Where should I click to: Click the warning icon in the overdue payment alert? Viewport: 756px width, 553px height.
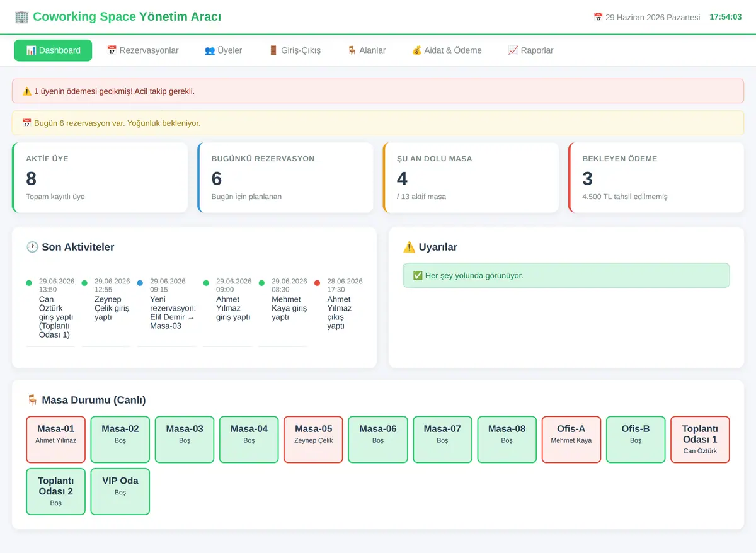click(26, 91)
